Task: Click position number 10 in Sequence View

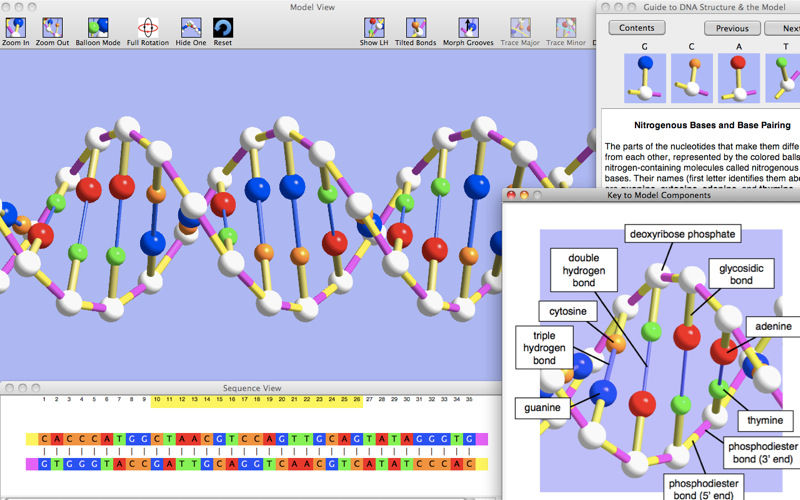Action: tap(157, 399)
